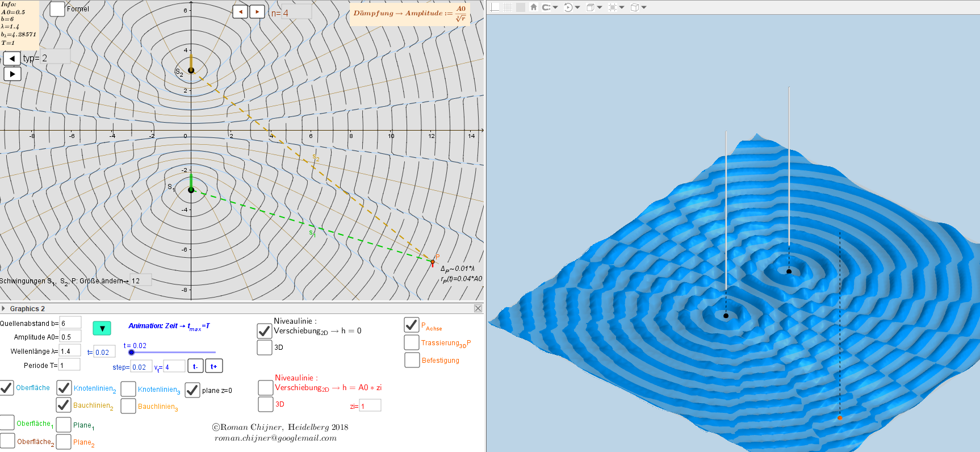Enable the black 3D Niveaulinie checkbox
The width and height of the screenshot is (980, 452).
[265, 347]
